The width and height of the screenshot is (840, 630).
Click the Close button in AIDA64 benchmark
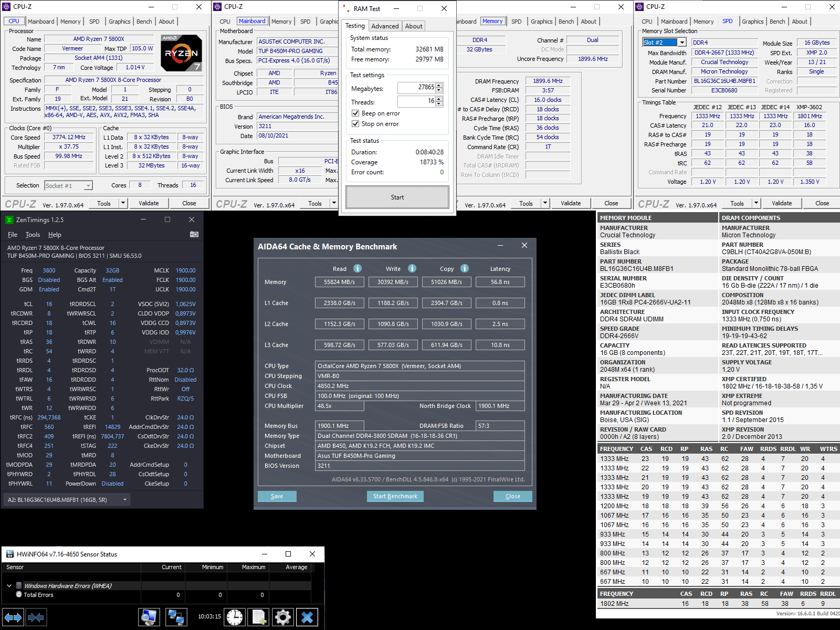[x=513, y=496]
